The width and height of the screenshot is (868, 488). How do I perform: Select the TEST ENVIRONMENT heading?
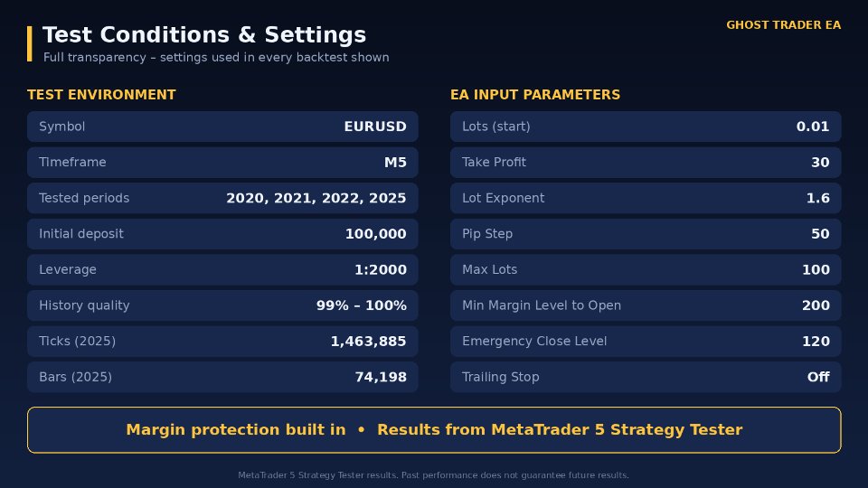pyautogui.click(x=101, y=95)
